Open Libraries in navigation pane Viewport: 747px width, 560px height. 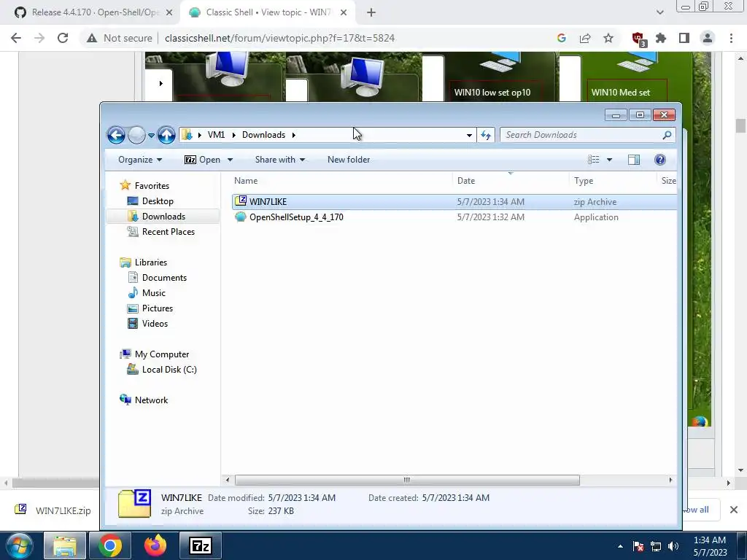coord(150,262)
